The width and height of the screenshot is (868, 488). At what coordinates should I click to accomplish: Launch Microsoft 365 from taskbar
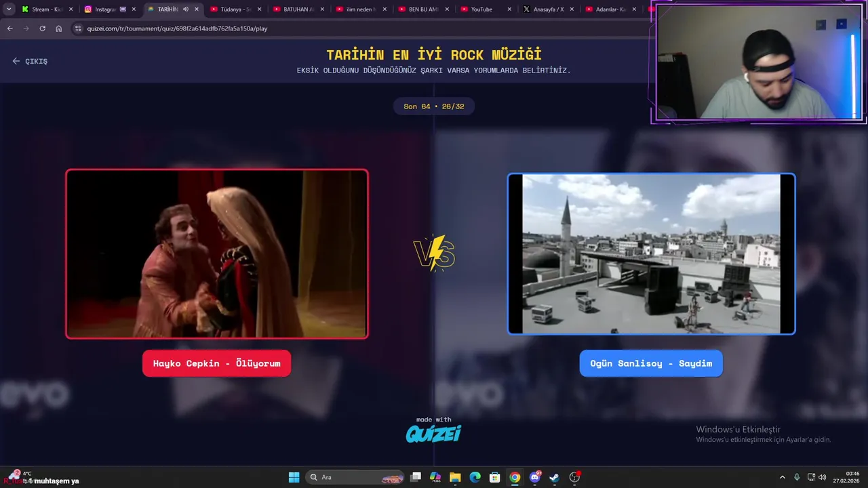[x=435, y=477]
